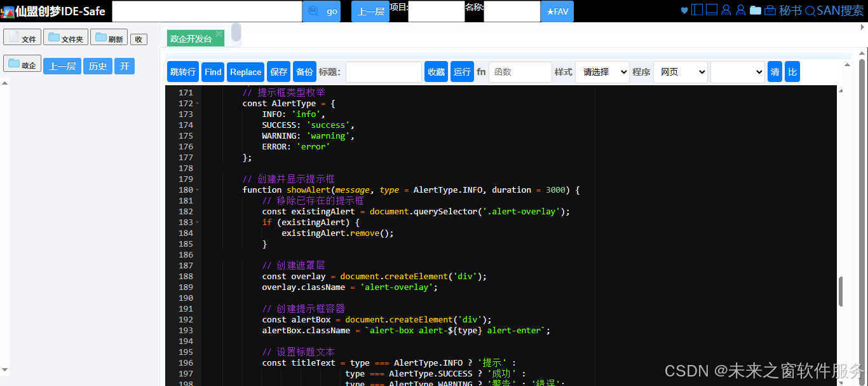Click the 比 compare button
Viewport: 868px width, 386px height.
(x=792, y=72)
